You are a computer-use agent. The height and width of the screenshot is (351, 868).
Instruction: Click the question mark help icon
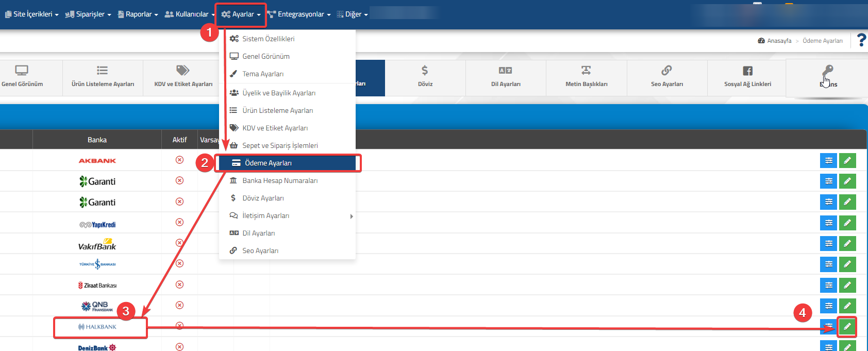click(x=861, y=40)
